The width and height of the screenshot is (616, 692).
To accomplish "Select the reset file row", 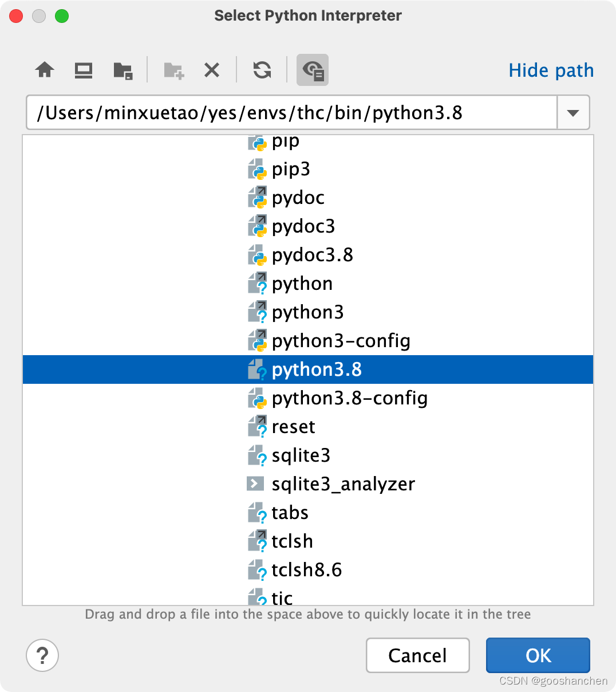I will (x=308, y=427).
